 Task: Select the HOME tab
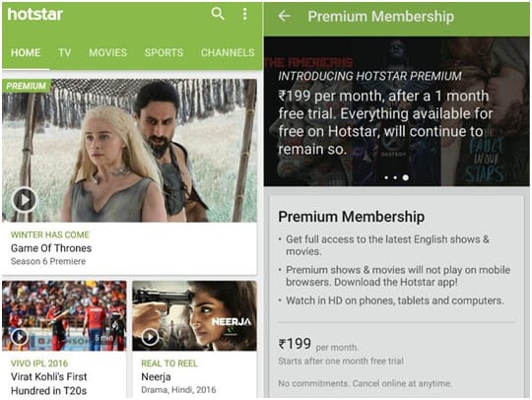26,52
